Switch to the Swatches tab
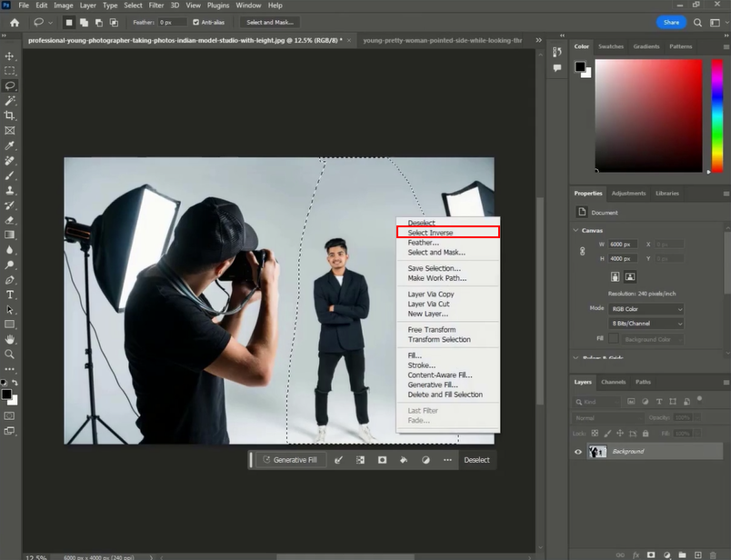This screenshot has width=731, height=560. [x=611, y=46]
